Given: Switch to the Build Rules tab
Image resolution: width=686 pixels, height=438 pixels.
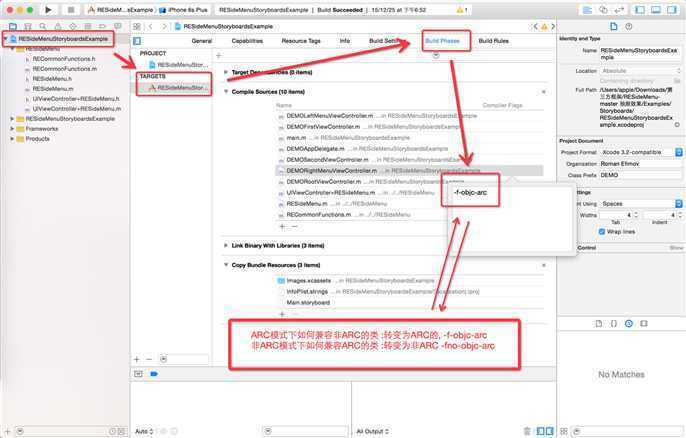Looking at the screenshot, I should tap(494, 41).
